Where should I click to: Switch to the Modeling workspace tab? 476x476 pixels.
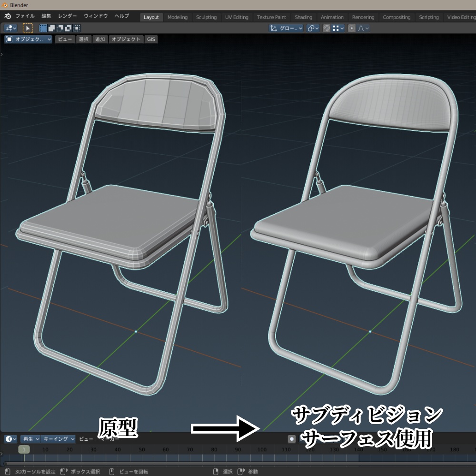pyautogui.click(x=177, y=17)
